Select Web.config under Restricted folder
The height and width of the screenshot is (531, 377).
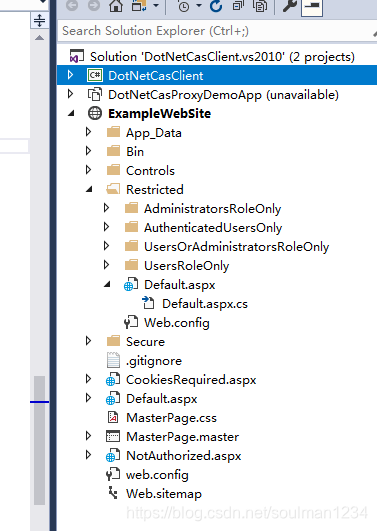(176, 323)
